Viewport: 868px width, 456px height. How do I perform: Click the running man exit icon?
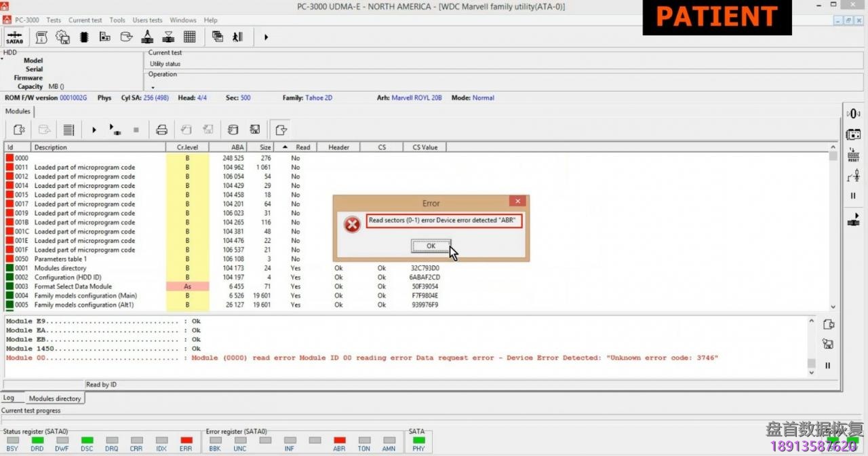237,37
